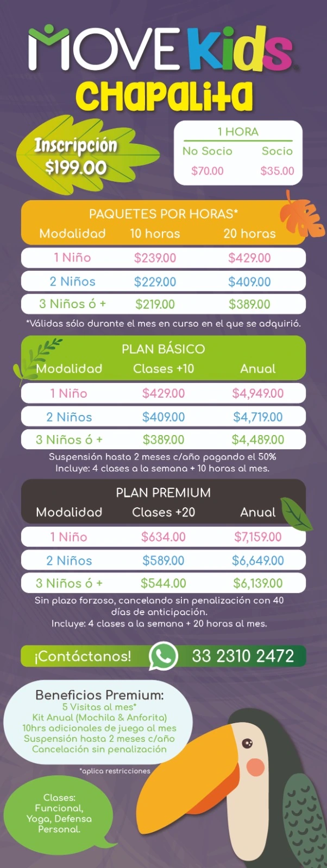327x868 pixels.
Task: Click the phone number 33 2310 2472
Action: coord(243,656)
